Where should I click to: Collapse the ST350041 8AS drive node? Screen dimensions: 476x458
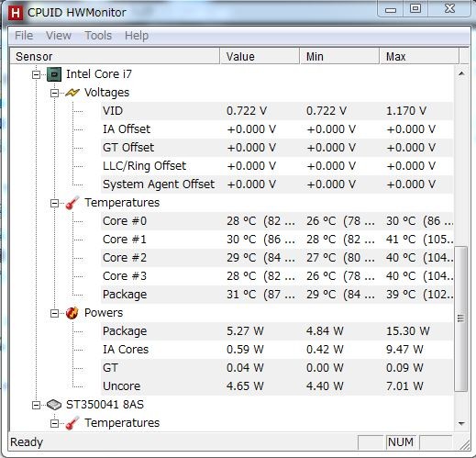click(x=36, y=405)
